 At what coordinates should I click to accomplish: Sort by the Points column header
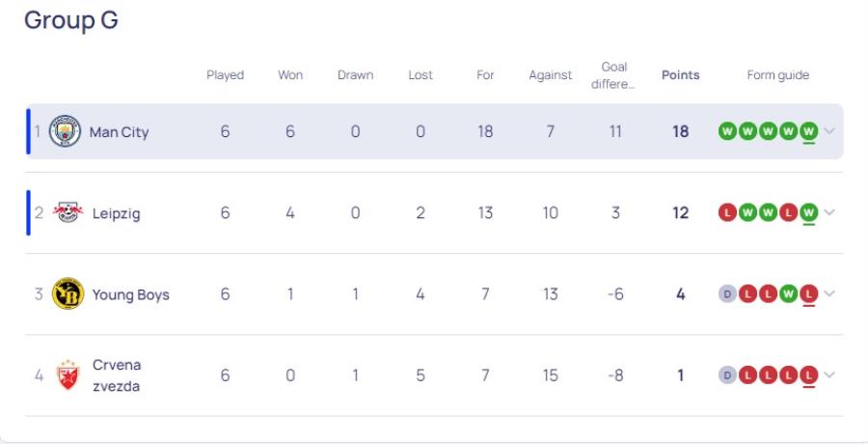pos(680,75)
